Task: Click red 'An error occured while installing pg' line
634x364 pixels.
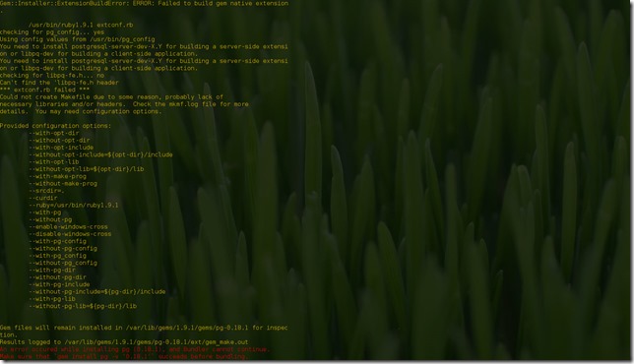Action: click(134, 350)
